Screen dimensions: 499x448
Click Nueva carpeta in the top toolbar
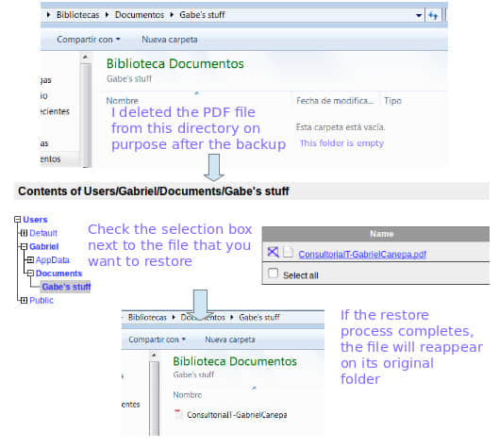click(169, 40)
